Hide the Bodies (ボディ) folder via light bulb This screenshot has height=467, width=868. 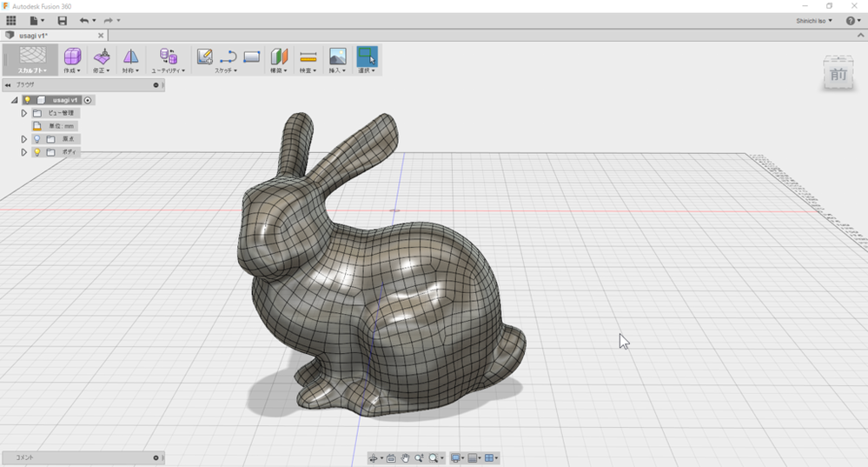click(x=37, y=152)
